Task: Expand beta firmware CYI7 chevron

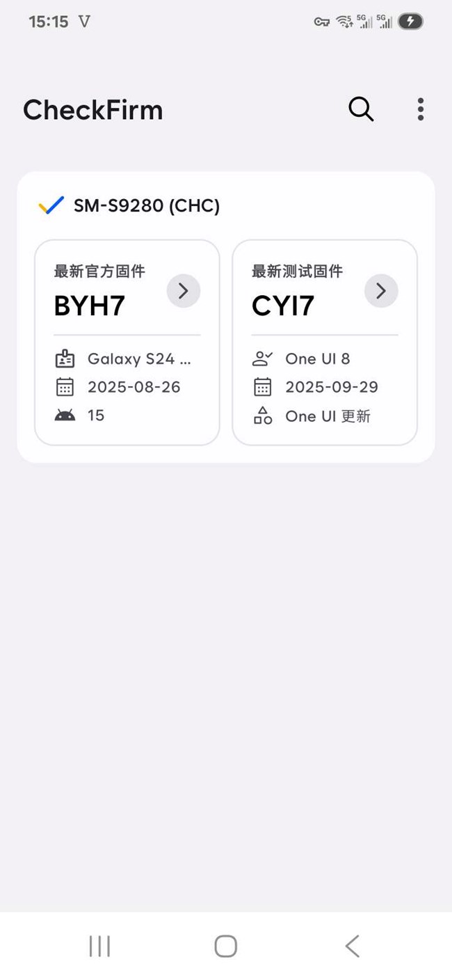Action: 381,291
